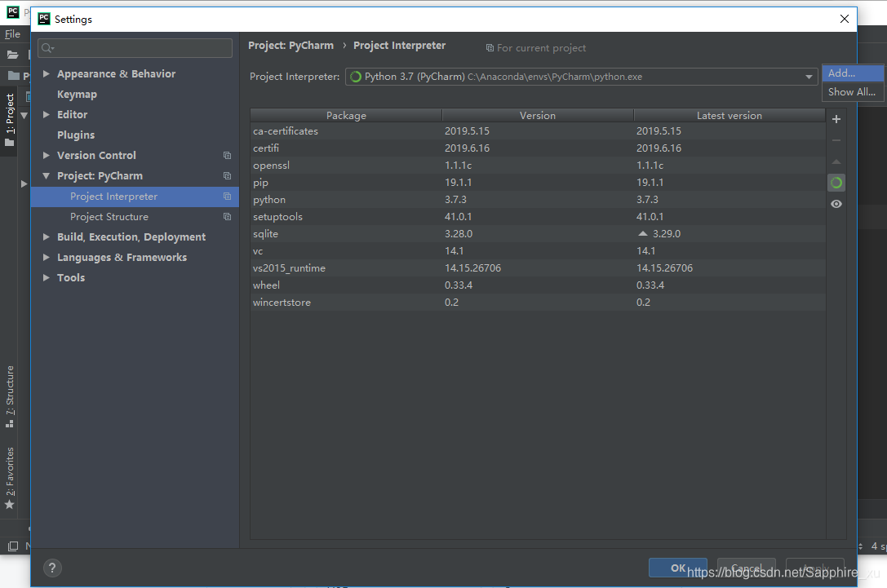The width and height of the screenshot is (887, 588).
Task: Click the OK button
Action: coord(678,568)
